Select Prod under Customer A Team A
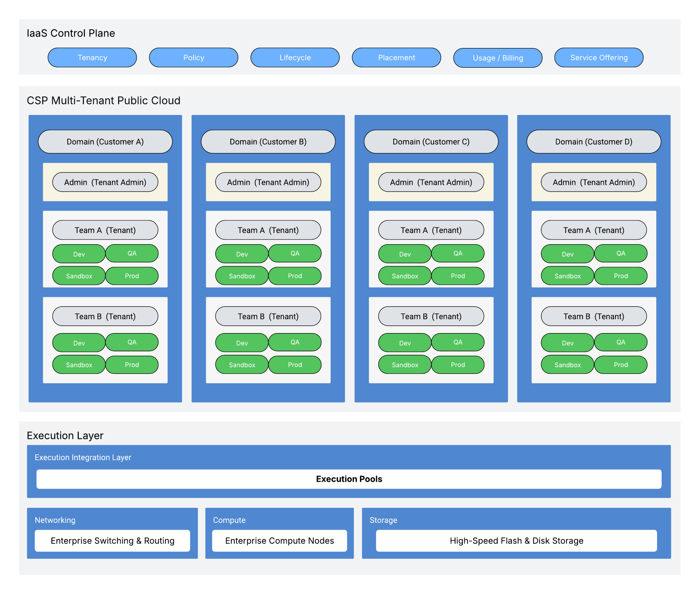 coord(132,276)
